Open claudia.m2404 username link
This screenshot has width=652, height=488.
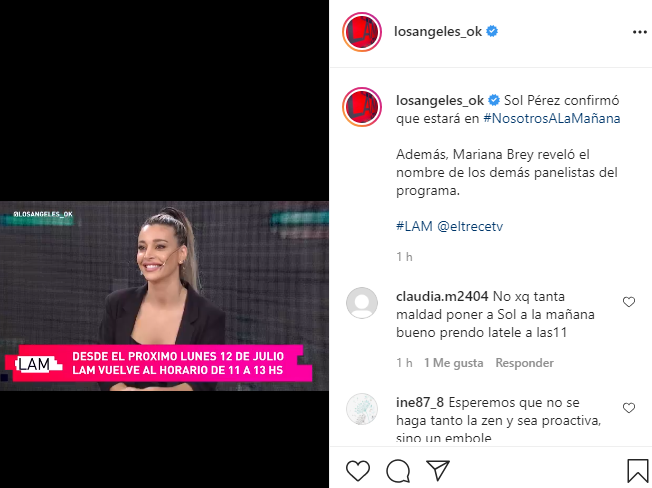tap(442, 296)
